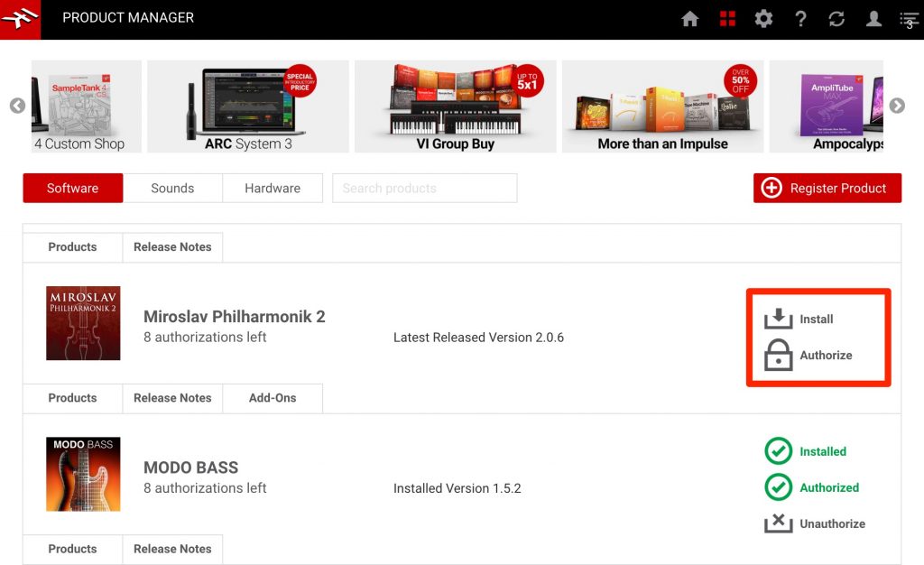Screen dimensions: 924x565
Task: Switch to the Sounds tab
Action: tap(172, 188)
